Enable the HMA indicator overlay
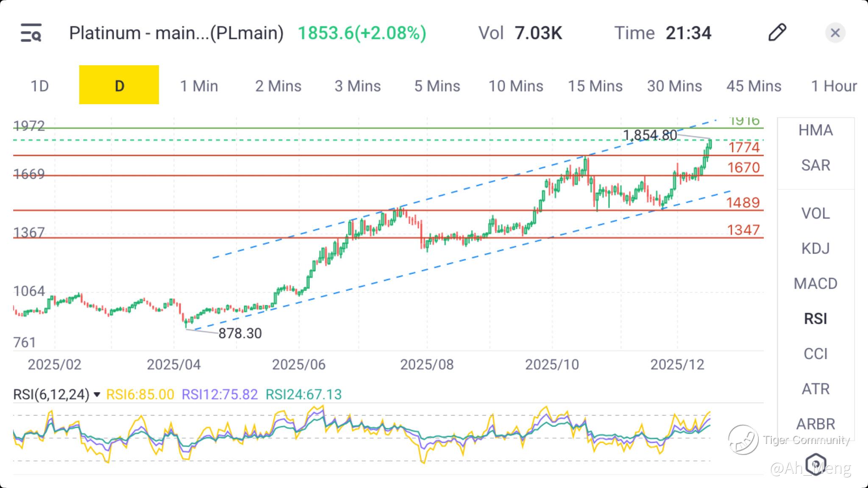868x488 pixels. (815, 130)
